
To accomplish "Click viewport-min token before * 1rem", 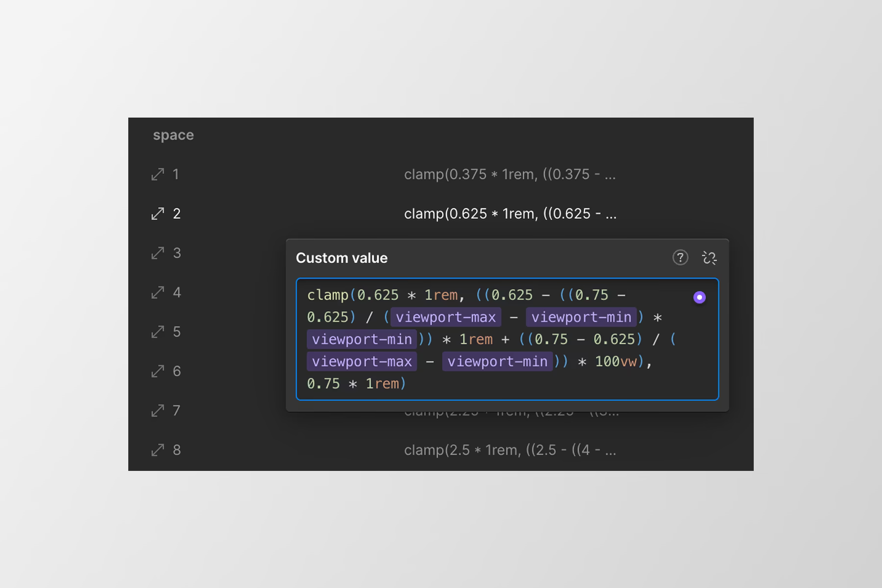I will tap(362, 339).
